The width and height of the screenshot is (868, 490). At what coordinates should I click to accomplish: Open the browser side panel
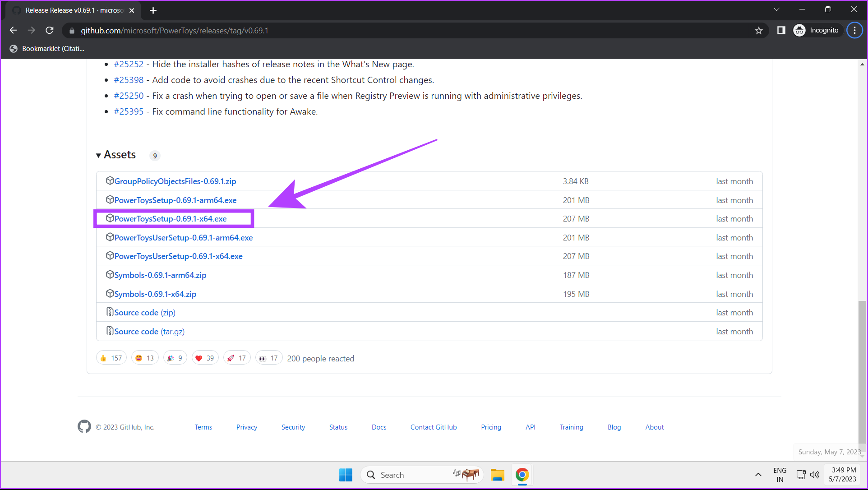click(x=781, y=30)
